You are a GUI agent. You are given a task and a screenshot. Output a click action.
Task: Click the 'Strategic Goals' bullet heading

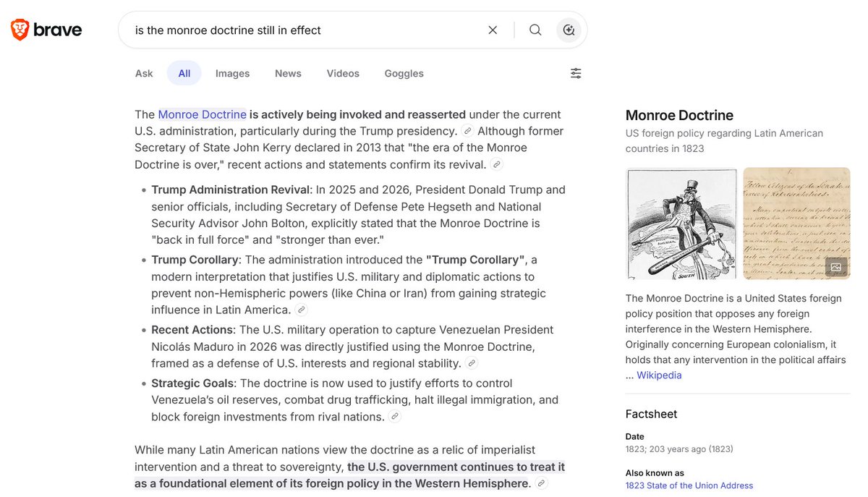pos(193,383)
